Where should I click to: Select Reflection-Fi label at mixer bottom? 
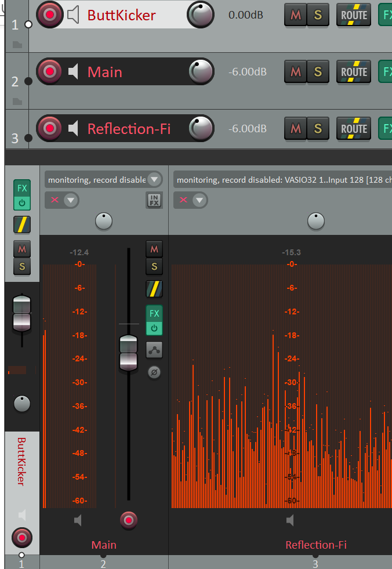316,545
